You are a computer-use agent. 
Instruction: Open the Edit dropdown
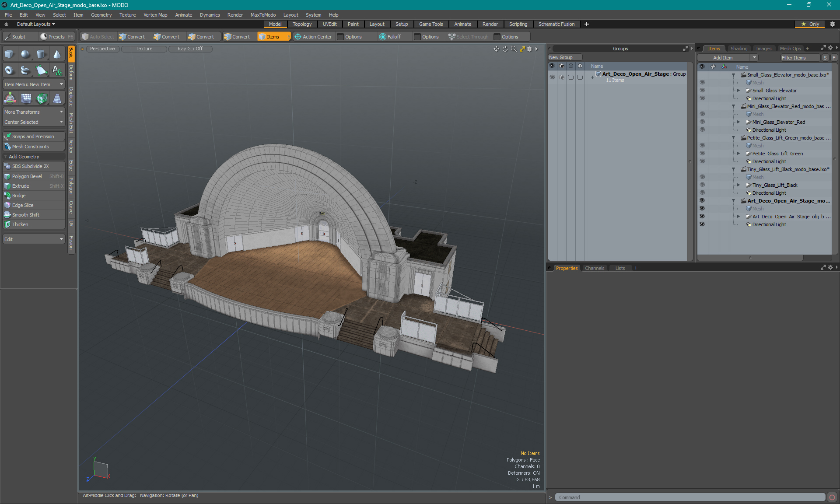(34, 239)
